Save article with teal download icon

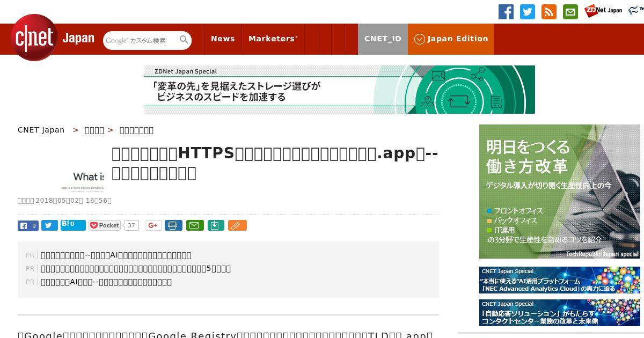tap(216, 225)
